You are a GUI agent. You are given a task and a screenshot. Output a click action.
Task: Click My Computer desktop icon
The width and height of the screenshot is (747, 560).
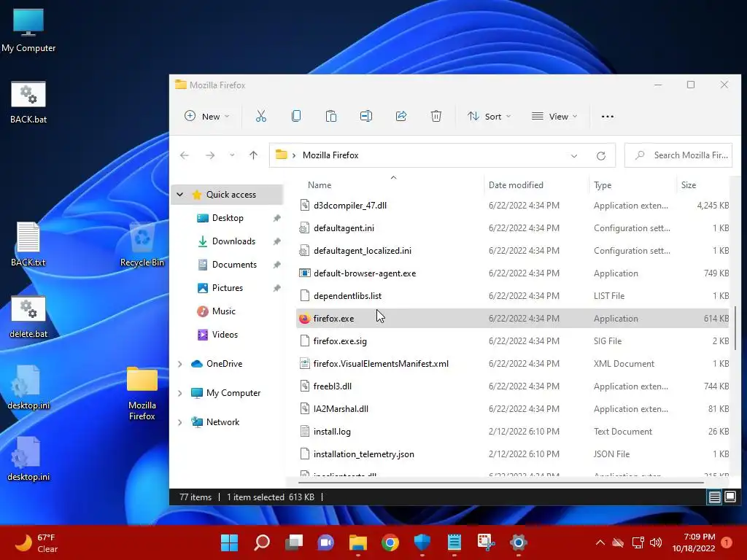28,30
